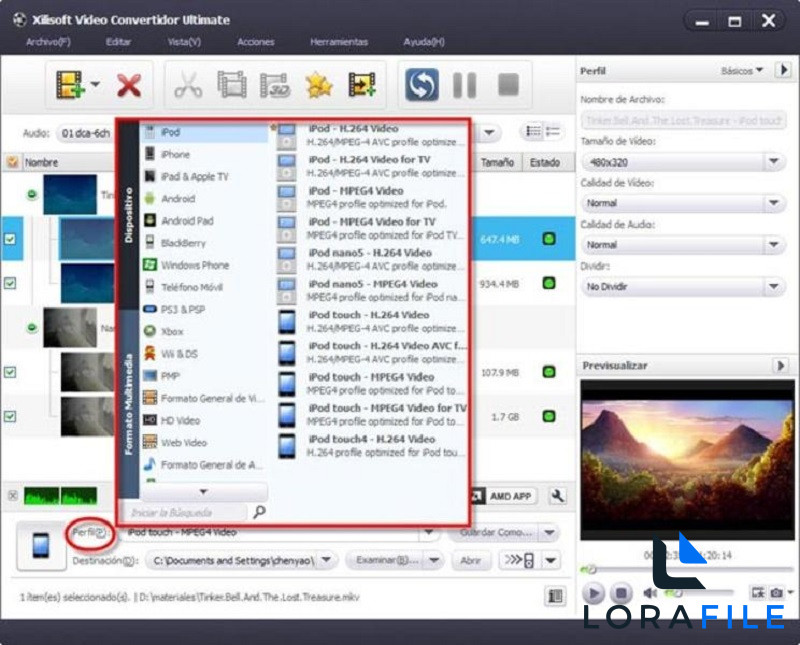
Task: Open the Herramientas menu
Action: point(339,42)
